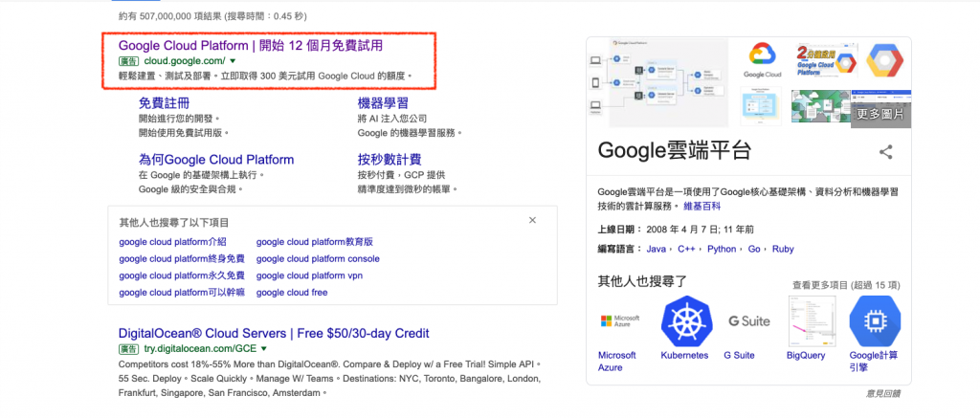Open the Go language link
This screenshot has width=980, height=418.
(x=754, y=249)
